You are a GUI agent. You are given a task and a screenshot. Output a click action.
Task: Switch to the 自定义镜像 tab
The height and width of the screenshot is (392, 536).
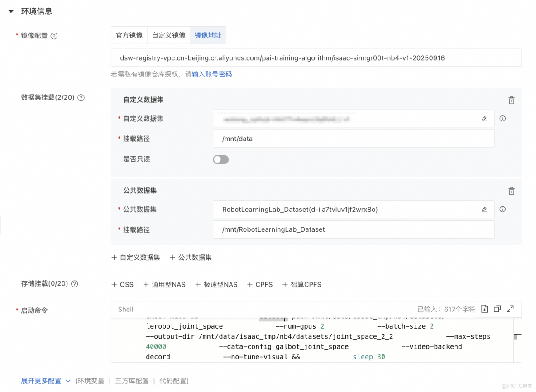168,35
